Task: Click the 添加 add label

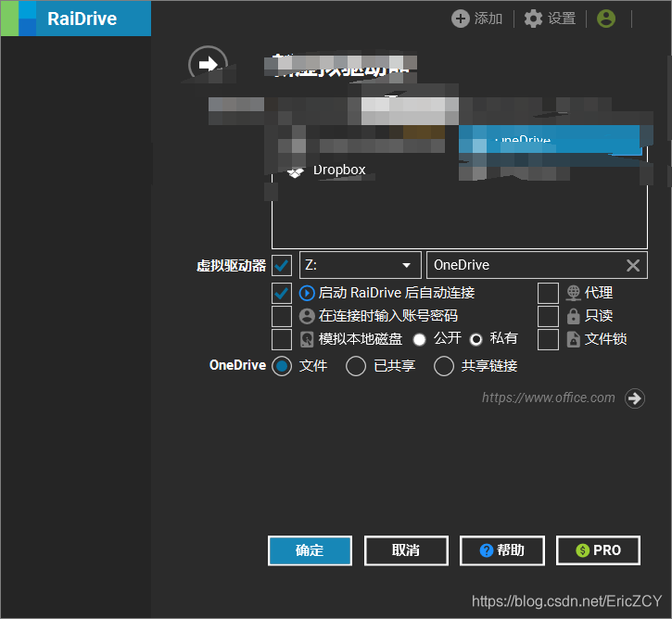Action: 488,19
